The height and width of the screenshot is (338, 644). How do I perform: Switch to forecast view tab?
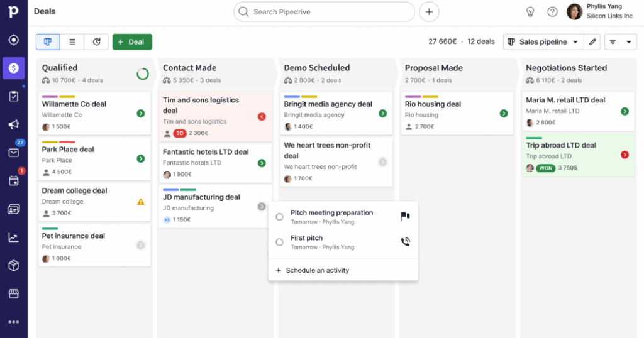click(x=96, y=42)
